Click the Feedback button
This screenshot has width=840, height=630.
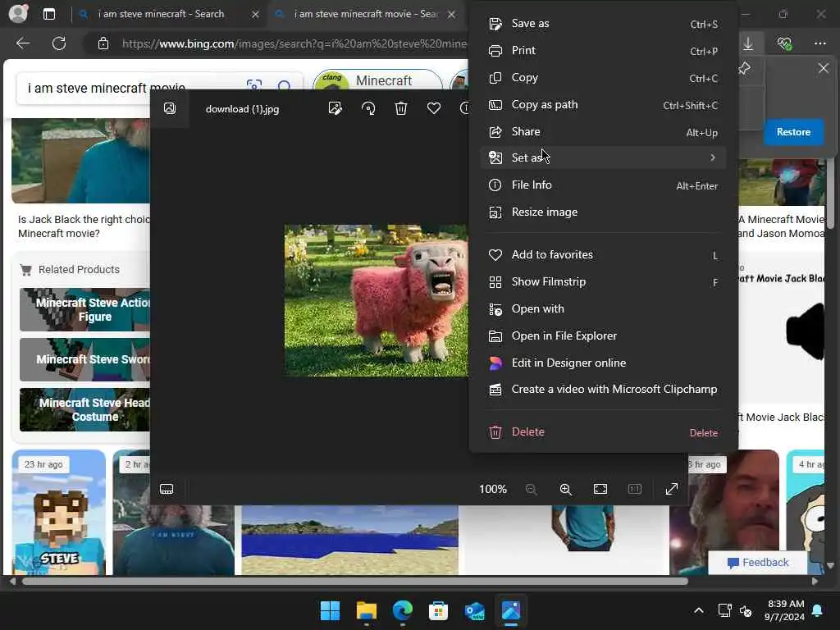(x=757, y=563)
